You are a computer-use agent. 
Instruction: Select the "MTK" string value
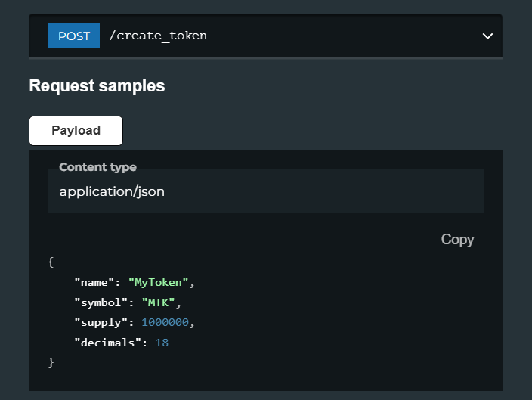pos(158,302)
